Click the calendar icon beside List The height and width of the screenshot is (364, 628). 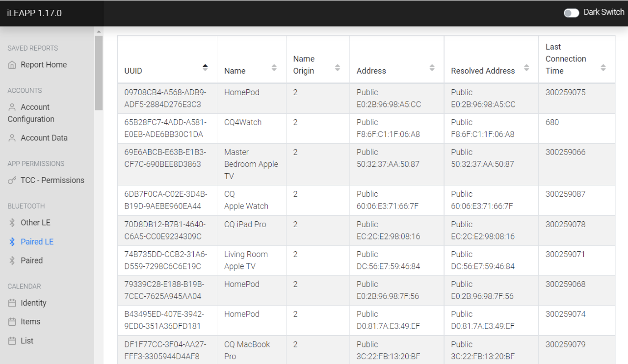coord(12,341)
